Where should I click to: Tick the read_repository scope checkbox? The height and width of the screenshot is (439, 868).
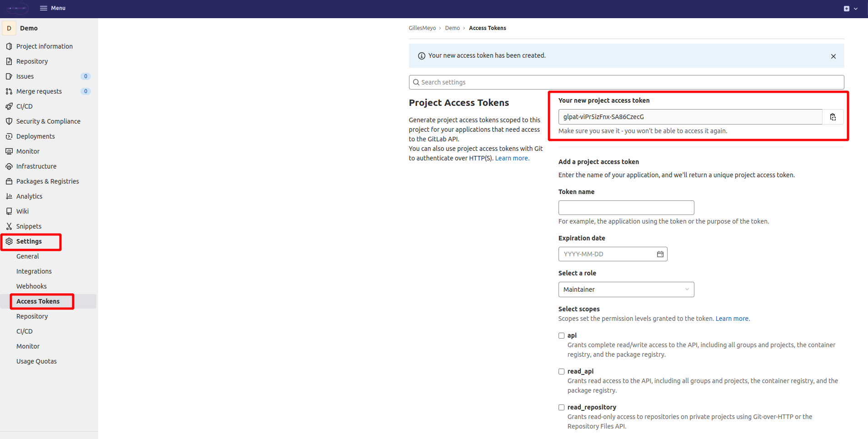561,408
